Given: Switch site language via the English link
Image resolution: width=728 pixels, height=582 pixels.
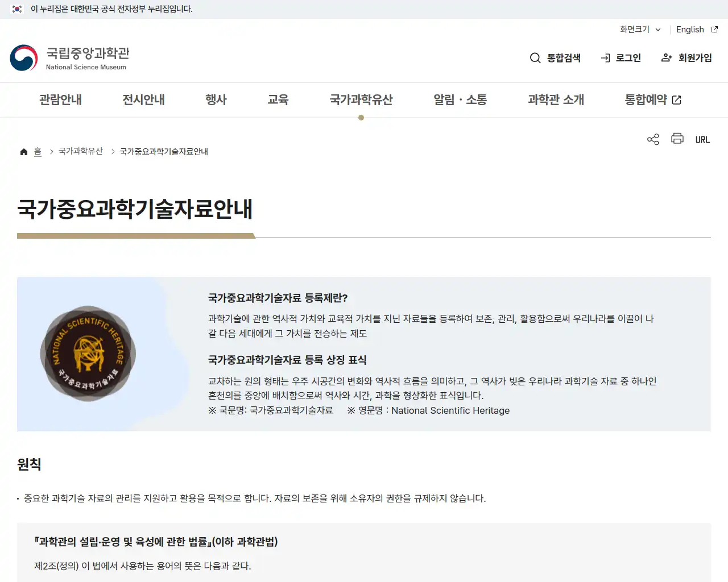Looking at the screenshot, I should click(x=690, y=30).
